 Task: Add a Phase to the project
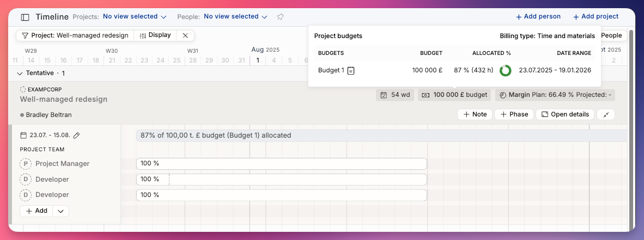(514, 114)
